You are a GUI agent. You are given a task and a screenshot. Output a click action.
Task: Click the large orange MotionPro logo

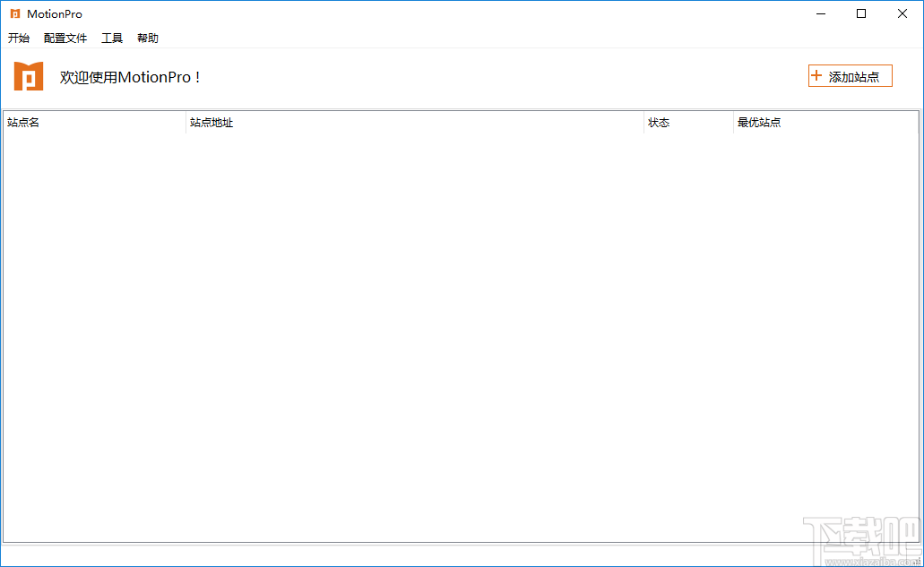click(x=29, y=76)
